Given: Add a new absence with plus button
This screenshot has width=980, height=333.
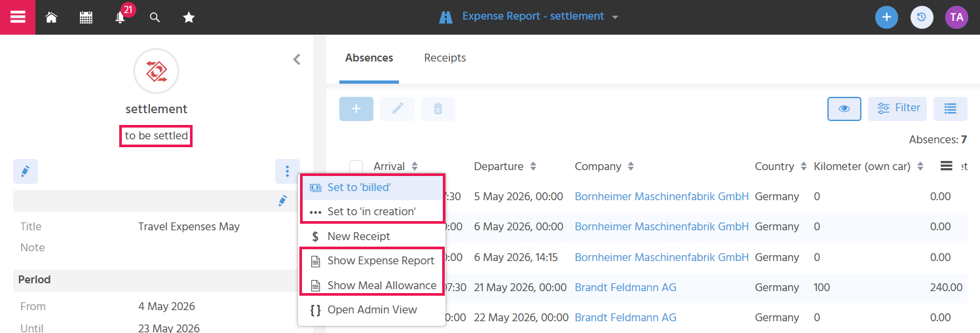Looking at the screenshot, I should [356, 109].
